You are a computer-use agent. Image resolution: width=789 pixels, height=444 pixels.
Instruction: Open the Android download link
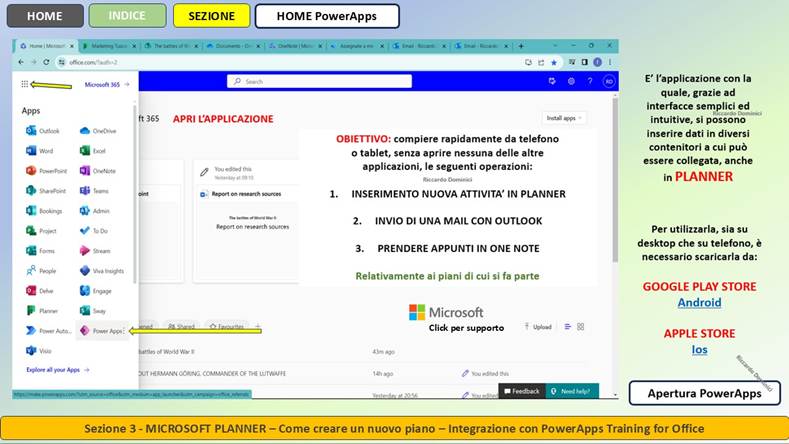click(699, 303)
